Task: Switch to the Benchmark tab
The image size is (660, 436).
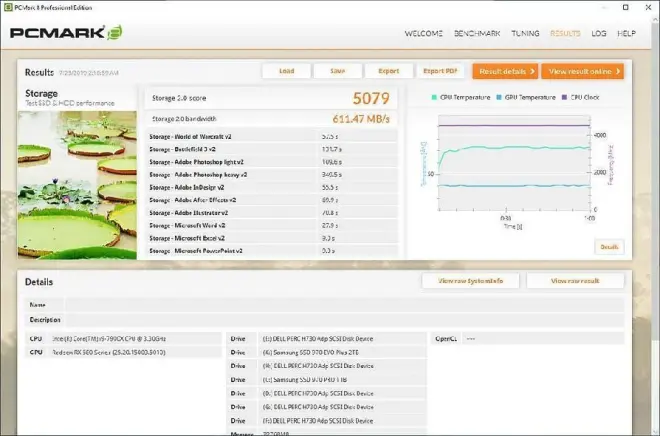Action: click(477, 33)
